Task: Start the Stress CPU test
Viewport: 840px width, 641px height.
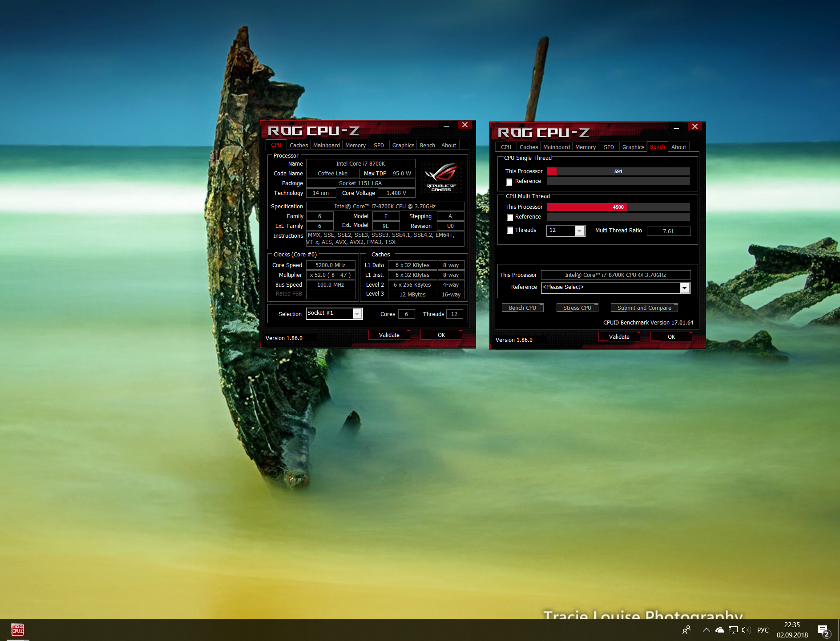Action: [577, 308]
